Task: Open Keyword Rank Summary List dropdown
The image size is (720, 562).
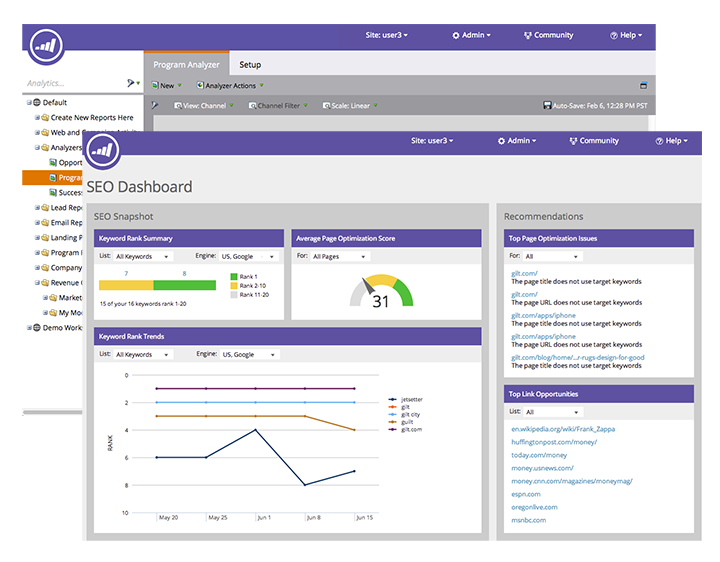Action: [x=143, y=257]
